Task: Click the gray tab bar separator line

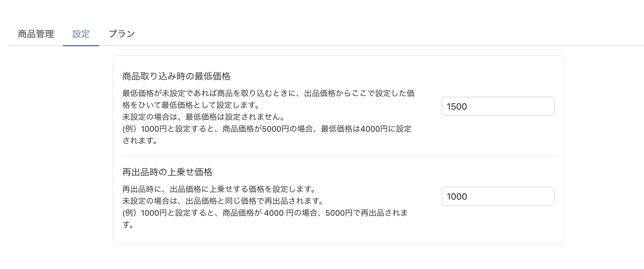Action: pos(367,45)
